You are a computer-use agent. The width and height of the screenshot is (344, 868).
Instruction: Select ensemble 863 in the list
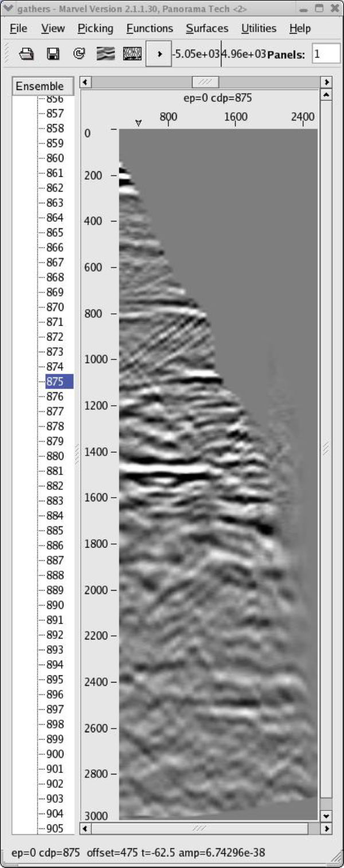point(55,203)
